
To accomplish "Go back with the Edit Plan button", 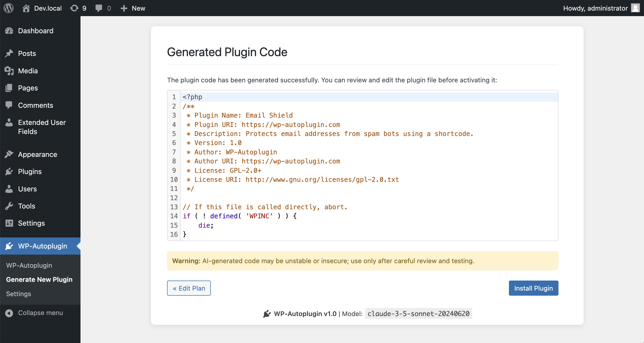I will [x=189, y=288].
